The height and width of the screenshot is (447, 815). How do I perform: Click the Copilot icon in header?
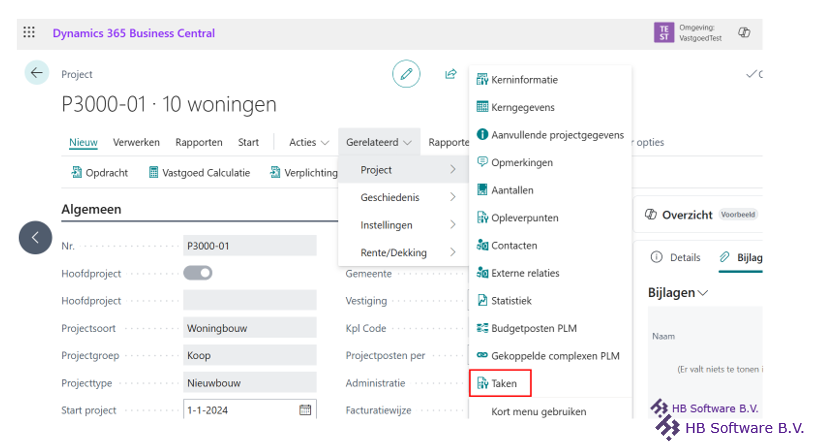[744, 33]
